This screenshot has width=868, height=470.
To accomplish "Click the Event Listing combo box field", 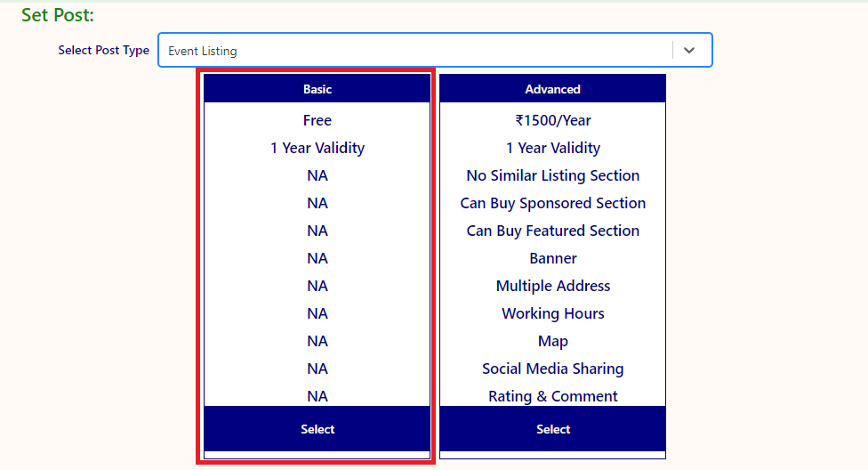I will (x=414, y=51).
